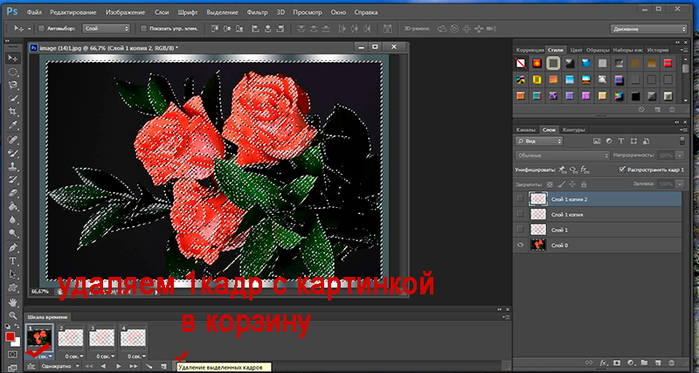Apply the blue glass style swatch
This screenshot has height=373, width=699.
(586, 63)
